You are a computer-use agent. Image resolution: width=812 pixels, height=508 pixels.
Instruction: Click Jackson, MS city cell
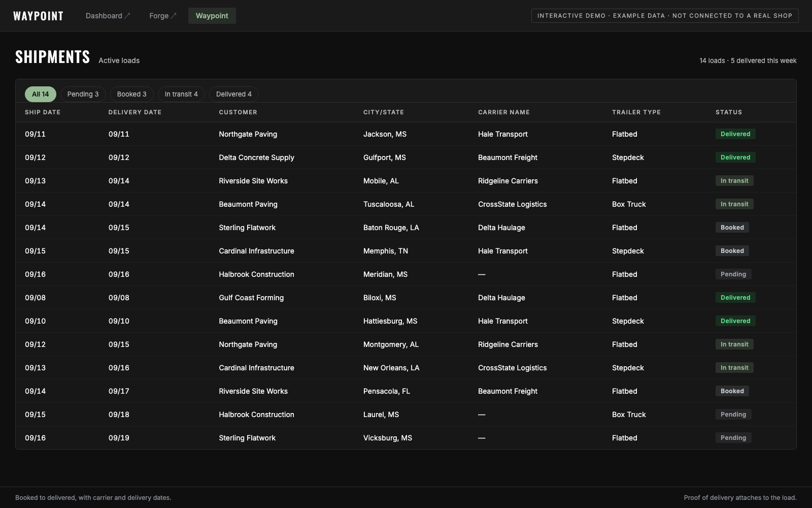coord(385,134)
